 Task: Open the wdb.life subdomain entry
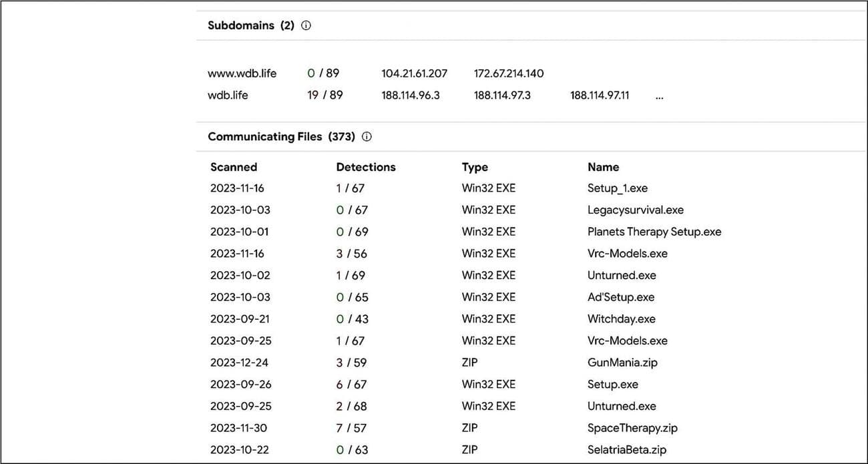[x=228, y=95]
